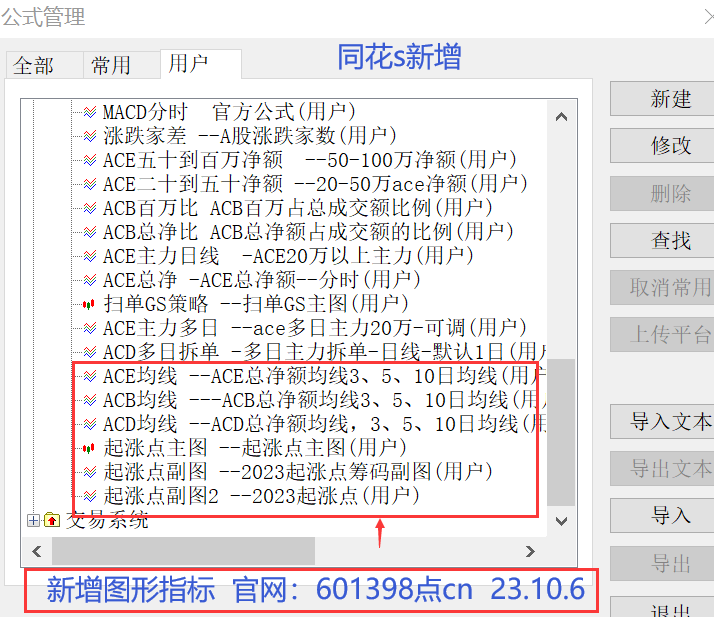The image size is (714, 617).
Task: Click the vertical scrollbar thumb
Action: coord(561,432)
